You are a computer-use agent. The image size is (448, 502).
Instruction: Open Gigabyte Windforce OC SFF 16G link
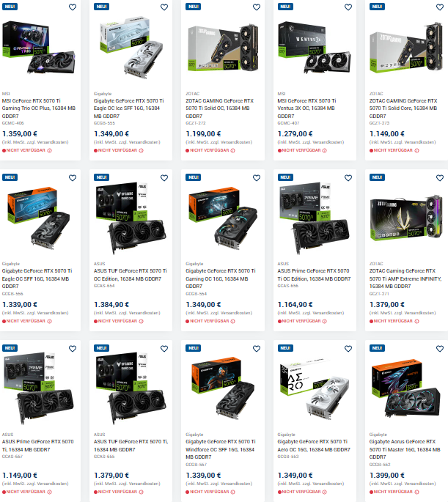pyautogui.click(x=220, y=449)
